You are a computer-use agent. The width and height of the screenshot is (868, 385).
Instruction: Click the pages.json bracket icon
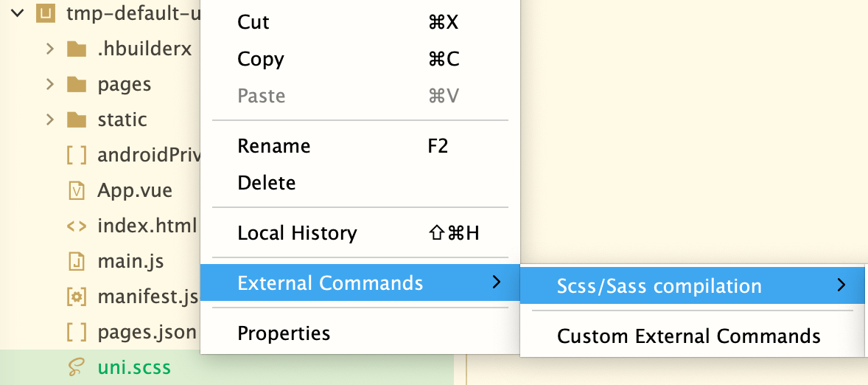(76, 332)
